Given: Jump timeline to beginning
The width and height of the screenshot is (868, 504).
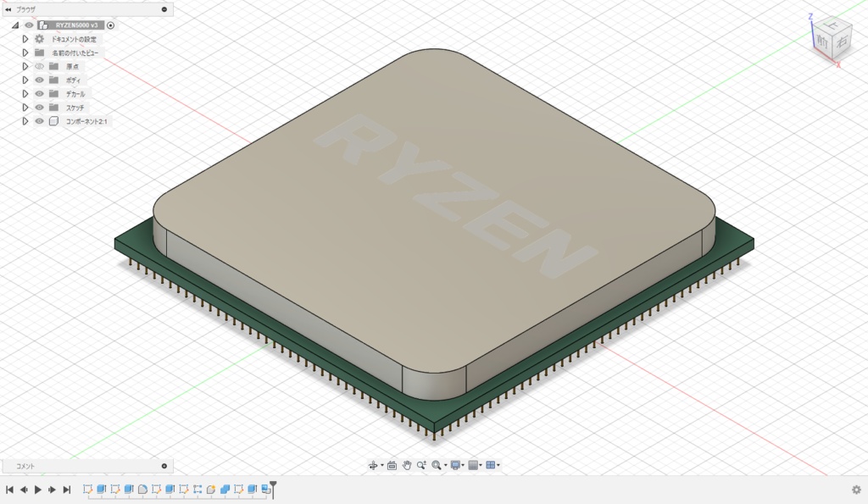Looking at the screenshot, I should 9,490.
